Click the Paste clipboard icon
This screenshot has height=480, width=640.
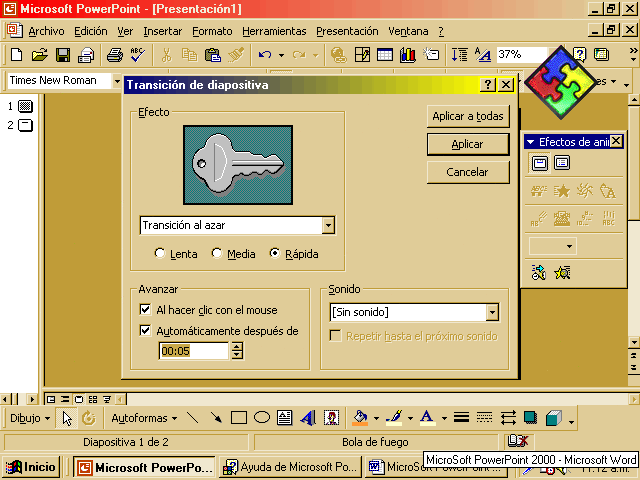pyautogui.click(x=213, y=55)
